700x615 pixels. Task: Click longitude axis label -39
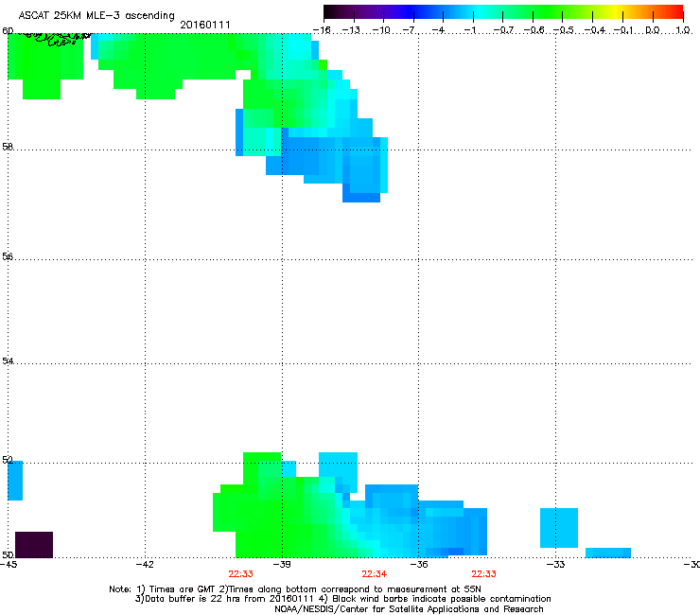[x=282, y=565]
